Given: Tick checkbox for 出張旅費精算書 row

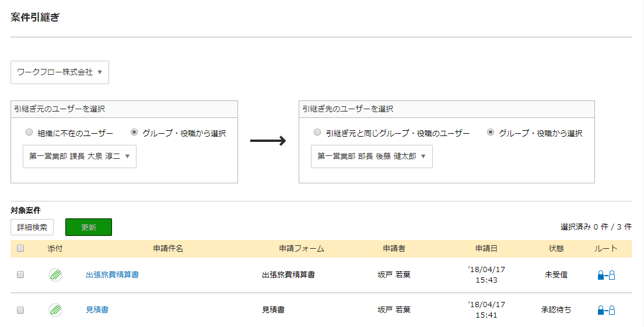Looking at the screenshot, I should [20, 275].
